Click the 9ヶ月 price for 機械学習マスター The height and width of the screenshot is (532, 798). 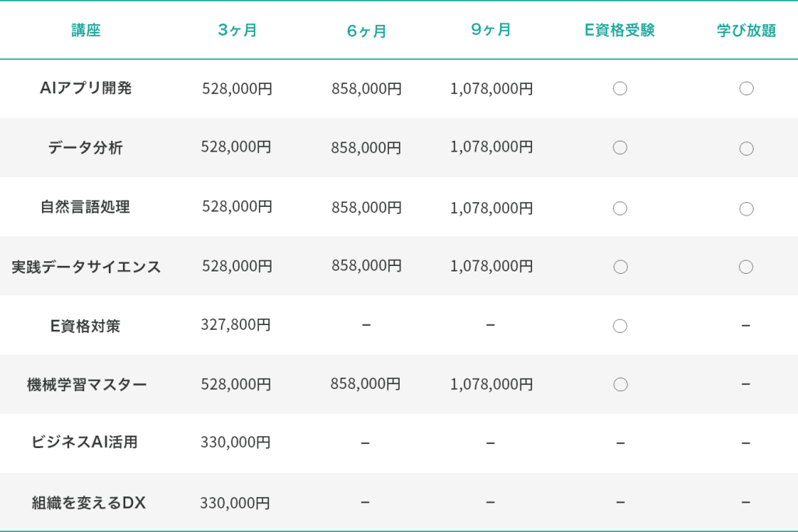[492, 384]
